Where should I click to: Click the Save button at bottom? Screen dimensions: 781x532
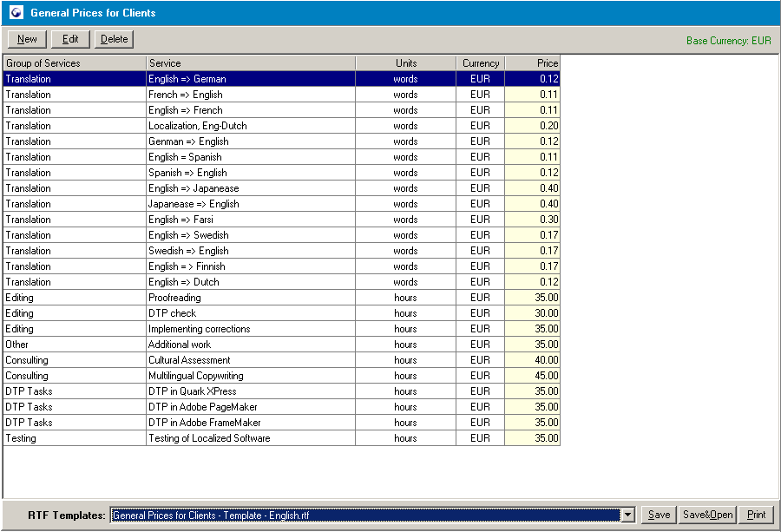click(658, 514)
